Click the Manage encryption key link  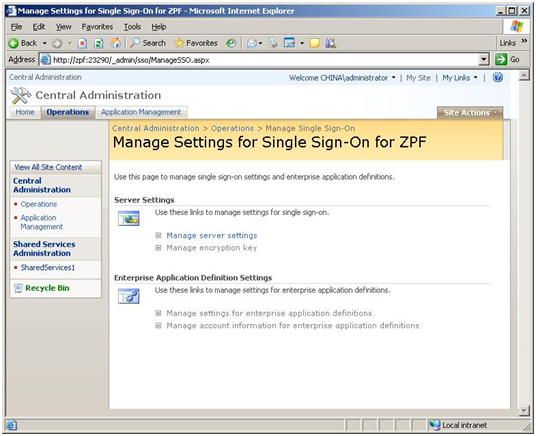click(x=212, y=248)
